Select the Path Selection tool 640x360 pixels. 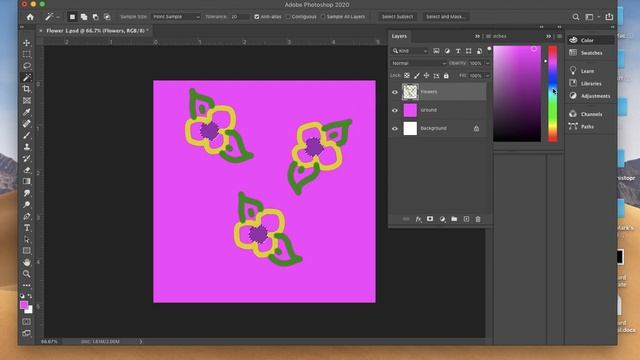[x=27, y=239]
